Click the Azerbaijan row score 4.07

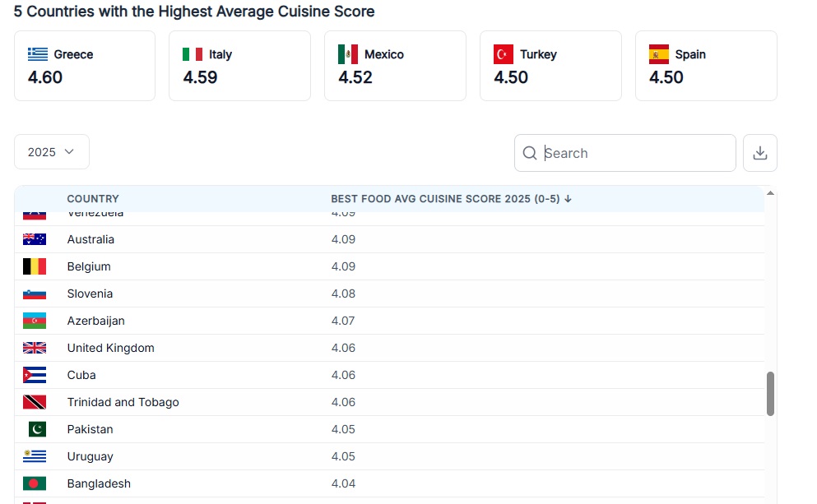click(343, 321)
